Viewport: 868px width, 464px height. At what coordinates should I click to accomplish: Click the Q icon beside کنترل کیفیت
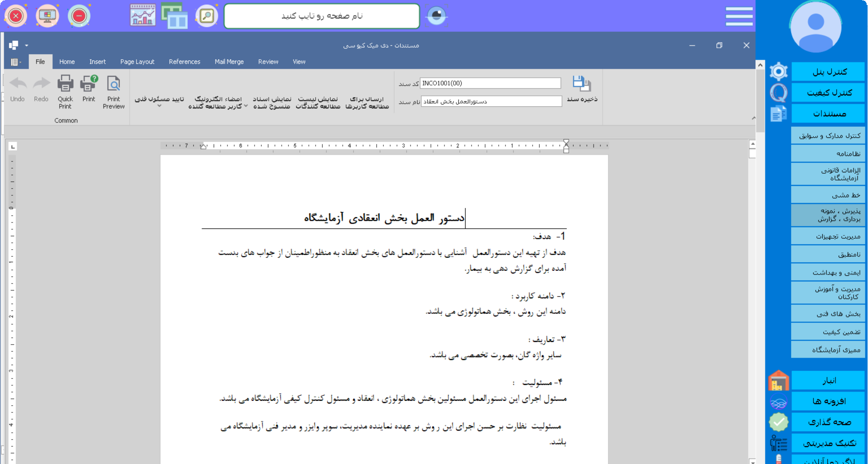pyautogui.click(x=778, y=93)
